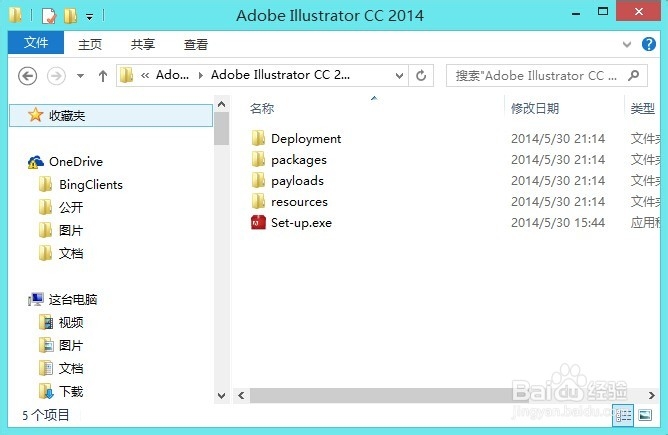Switch to the 共享 (Share) tab
This screenshot has height=435, width=668.
pos(143,44)
